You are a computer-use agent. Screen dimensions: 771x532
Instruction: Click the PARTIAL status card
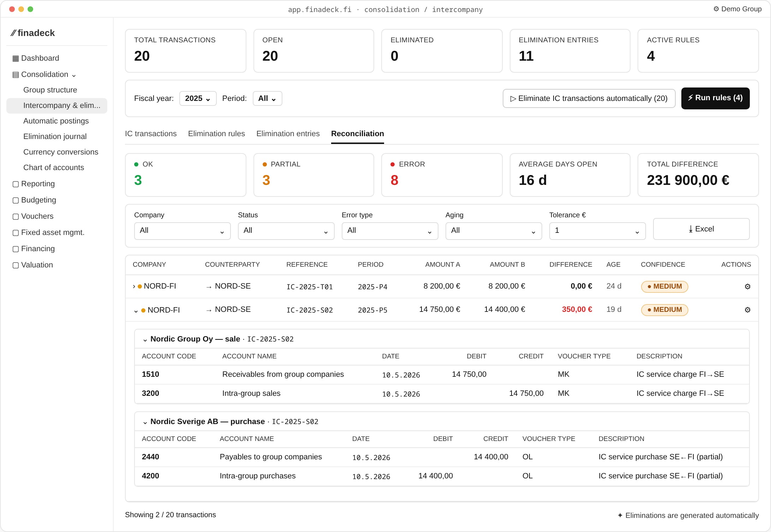pos(313,175)
